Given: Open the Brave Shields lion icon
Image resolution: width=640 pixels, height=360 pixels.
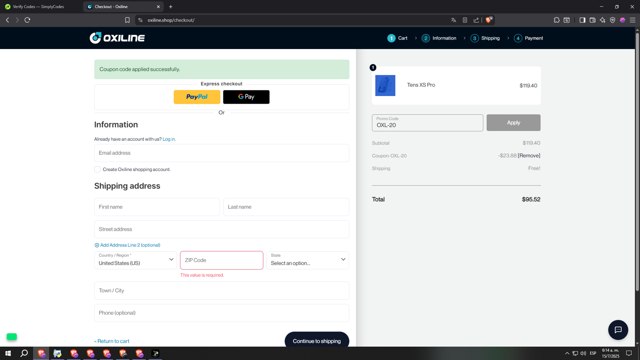Looking at the screenshot, I should pyautogui.click(x=489, y=20).
